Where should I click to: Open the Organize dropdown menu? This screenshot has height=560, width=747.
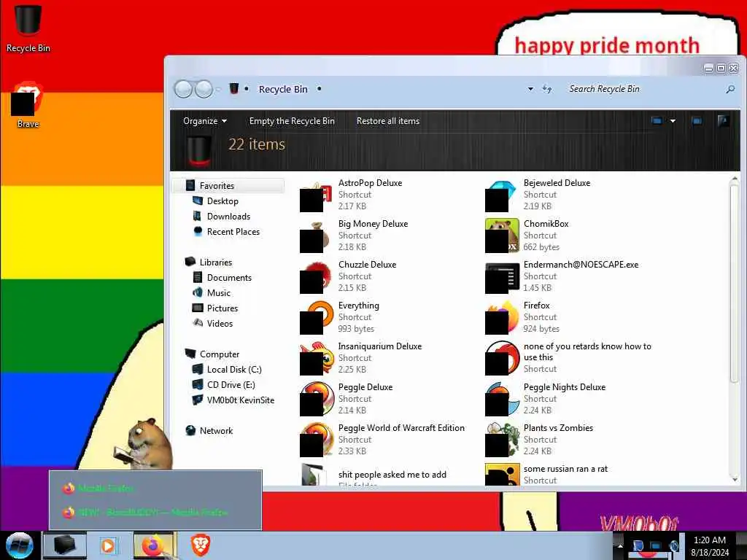[x=205, y=121]
